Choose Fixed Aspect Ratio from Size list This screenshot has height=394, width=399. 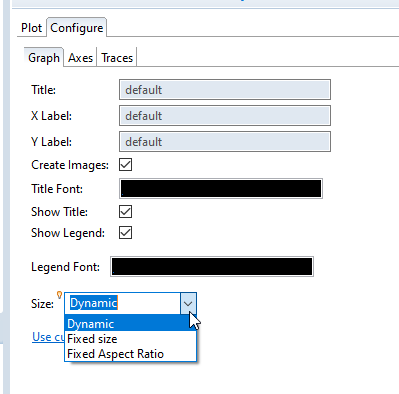coord(130,354)
